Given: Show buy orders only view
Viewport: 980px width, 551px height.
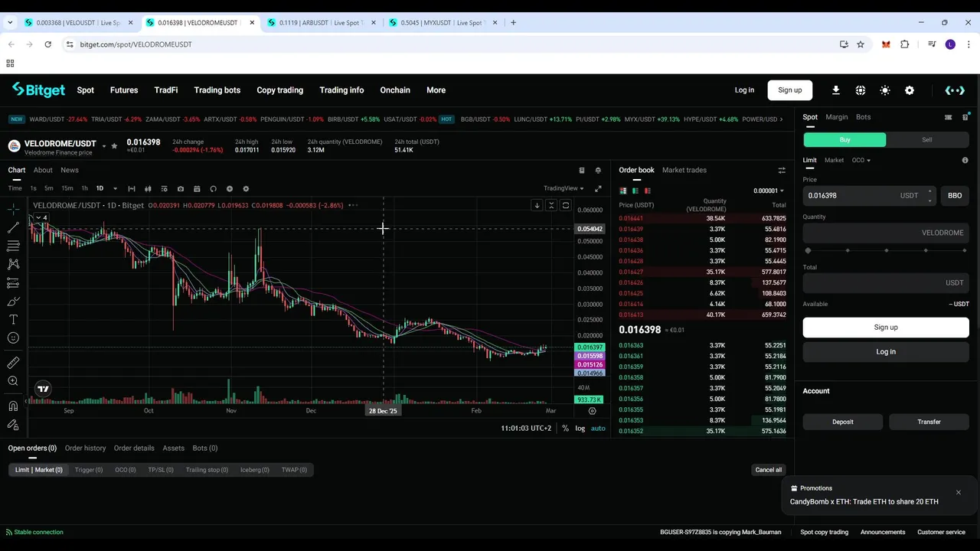Looking at the screenshot, I should [635, 191].
